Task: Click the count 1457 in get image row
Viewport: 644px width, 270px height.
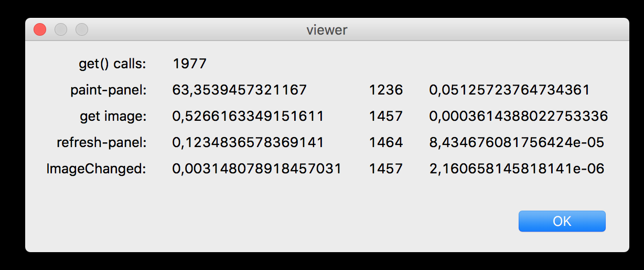Action: click(386, 117)
